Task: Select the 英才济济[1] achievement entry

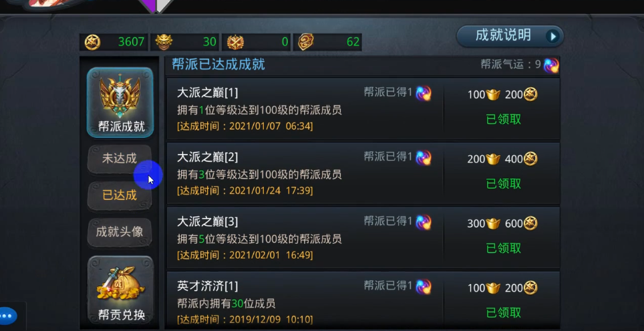Action: point(363,300)
